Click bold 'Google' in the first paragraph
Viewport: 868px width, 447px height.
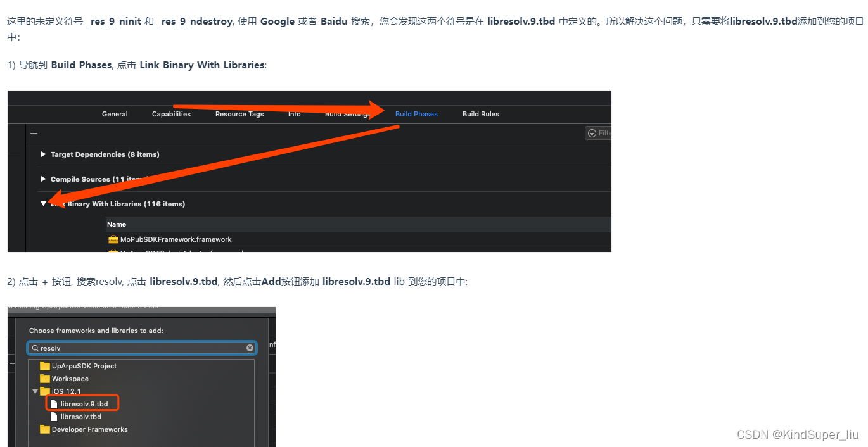pyautogui.click(x=278, y=22)
